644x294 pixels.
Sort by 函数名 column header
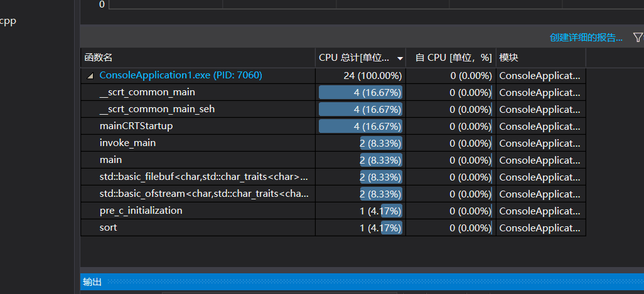coord(99,58)
